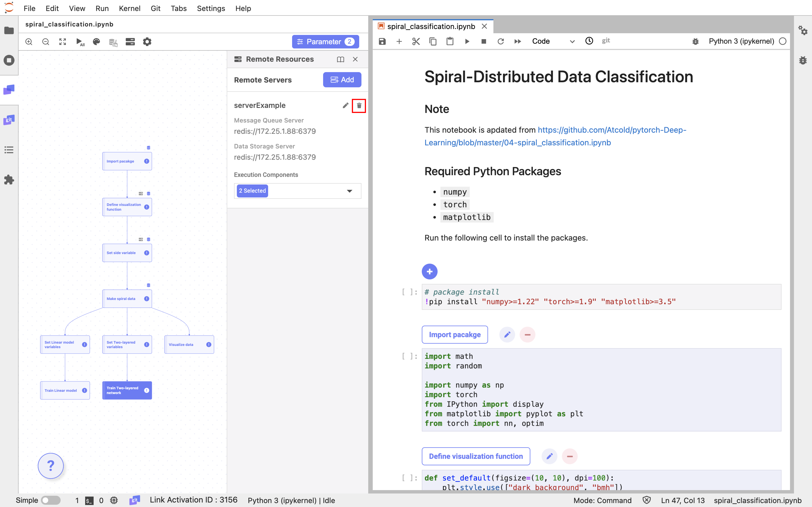Edit the serverExample server entry
The height and width of the screenshot is (507, 812).
point(345,106)
